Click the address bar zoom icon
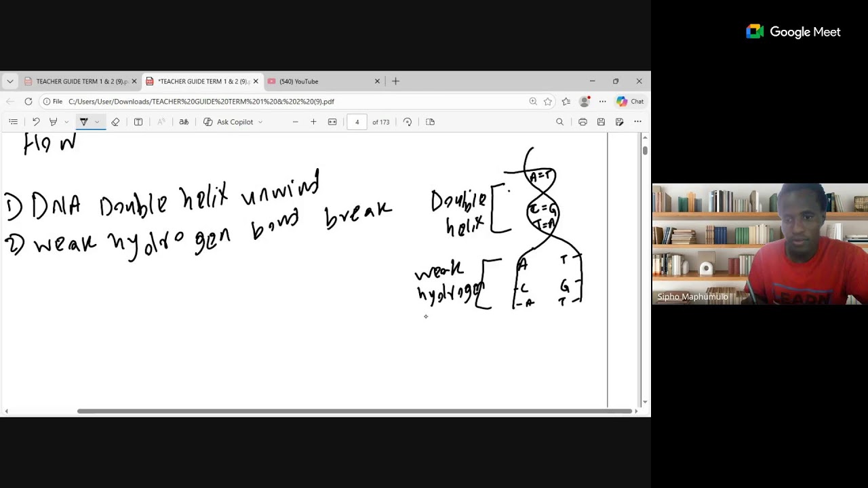 pyautogui.click(x=533, y=102)
